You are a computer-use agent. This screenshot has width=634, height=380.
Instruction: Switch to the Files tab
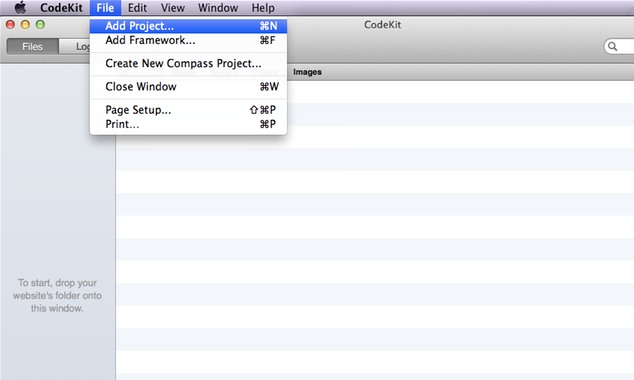pos(32,46)
